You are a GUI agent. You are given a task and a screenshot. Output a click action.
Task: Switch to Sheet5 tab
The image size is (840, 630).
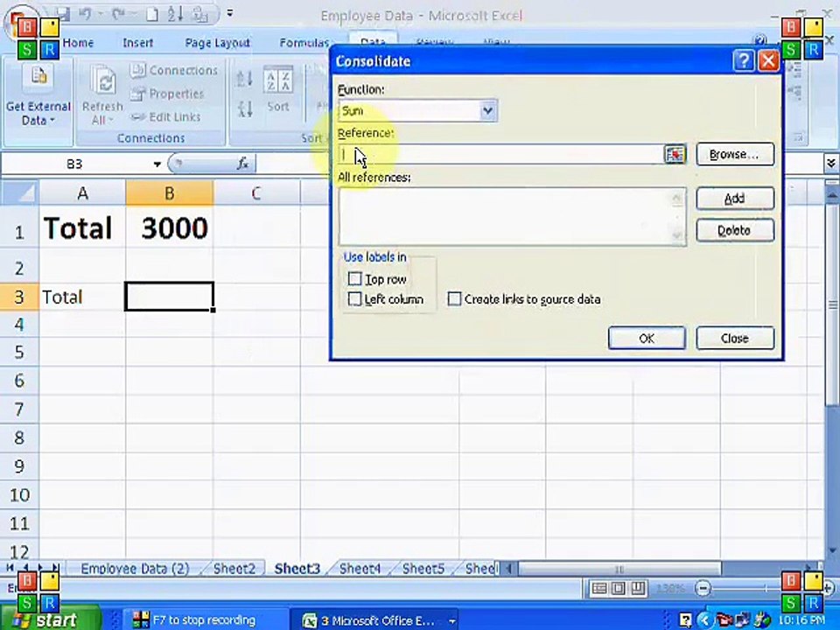[x=423, y=569]
